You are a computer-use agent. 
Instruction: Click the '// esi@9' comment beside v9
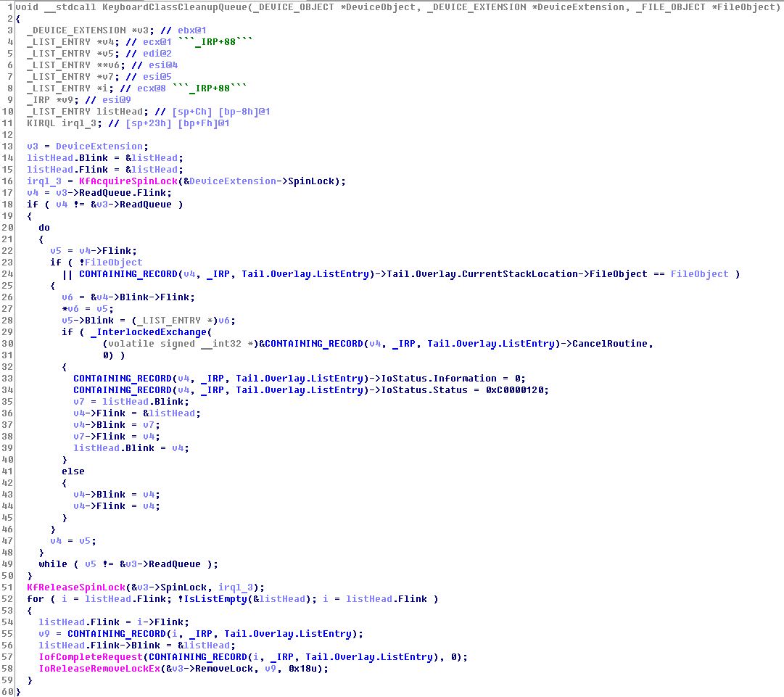(108, 100)
